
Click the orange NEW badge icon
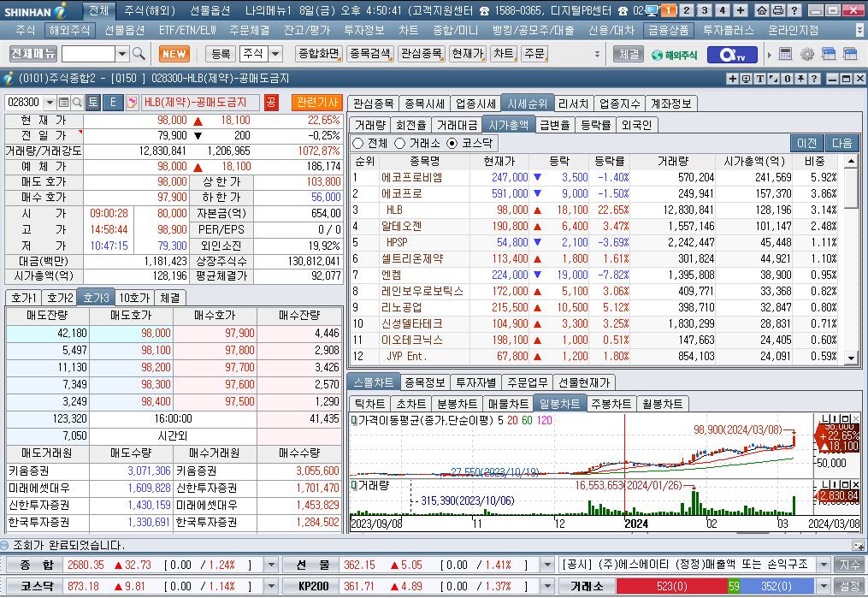tap(174, 54)
